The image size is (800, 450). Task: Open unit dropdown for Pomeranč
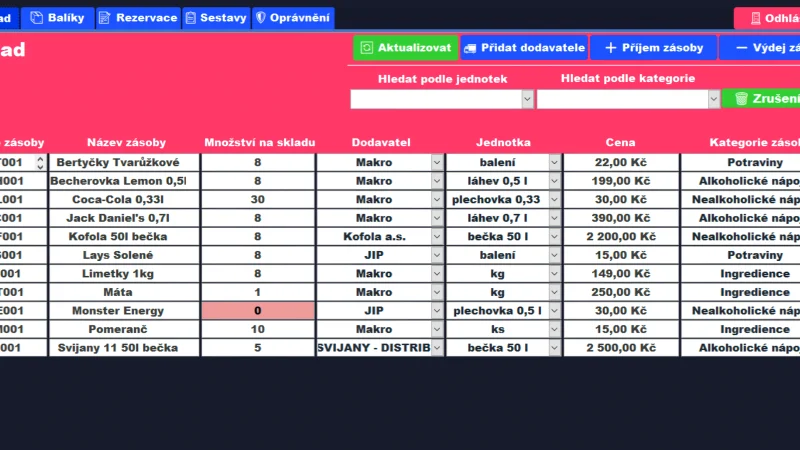click(x=555, y=330)
